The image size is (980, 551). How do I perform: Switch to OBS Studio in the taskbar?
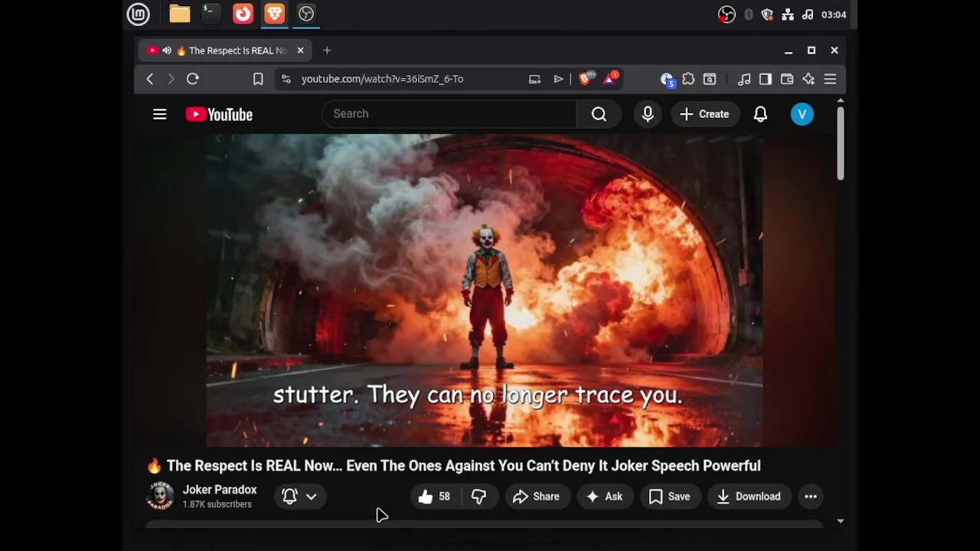click(x=306, y=14)
